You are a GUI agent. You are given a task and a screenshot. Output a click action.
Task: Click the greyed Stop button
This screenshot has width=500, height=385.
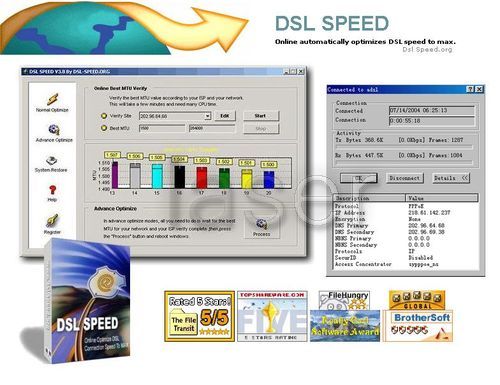pyautogui.click(x=261, y=128)
